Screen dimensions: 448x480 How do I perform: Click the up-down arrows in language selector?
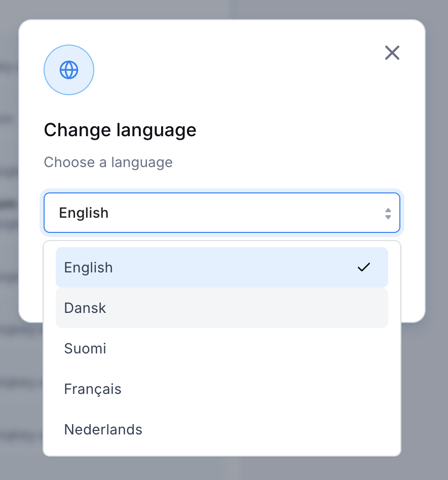388,213
